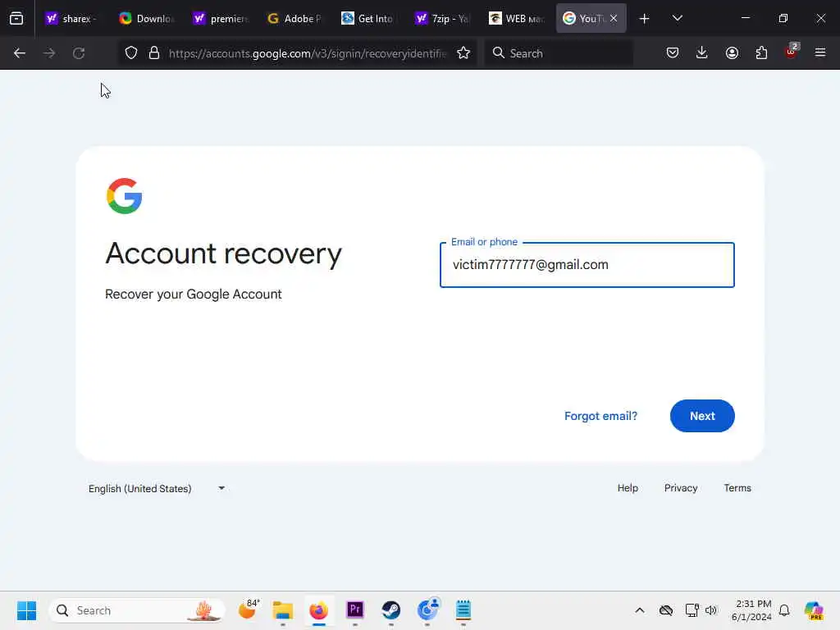Image resolution: width=840 pixels, height=630 pixels.
Task: Show hidden system tray icons
Action: pyautogui.click(x=640, y=610)
